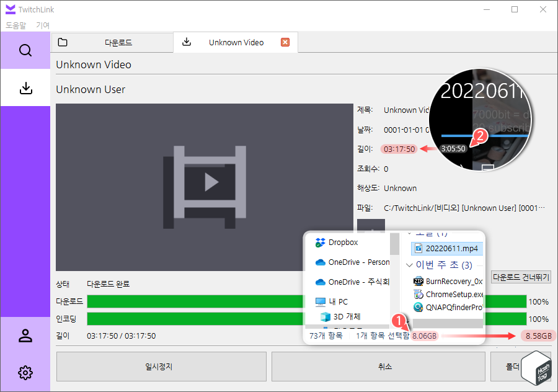
Task: Click the 일시정지 pause button
Action: pyautogui.click(x=161, y=367)
